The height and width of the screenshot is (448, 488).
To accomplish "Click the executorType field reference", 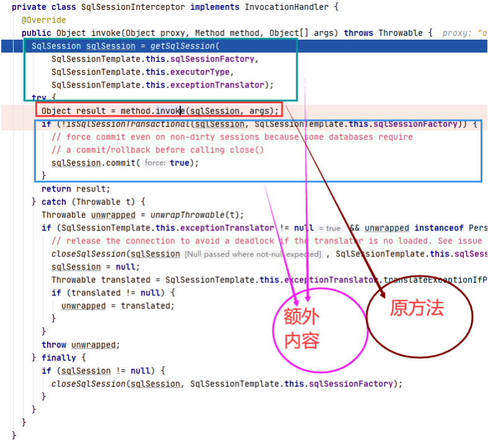I will click(200, 72).
